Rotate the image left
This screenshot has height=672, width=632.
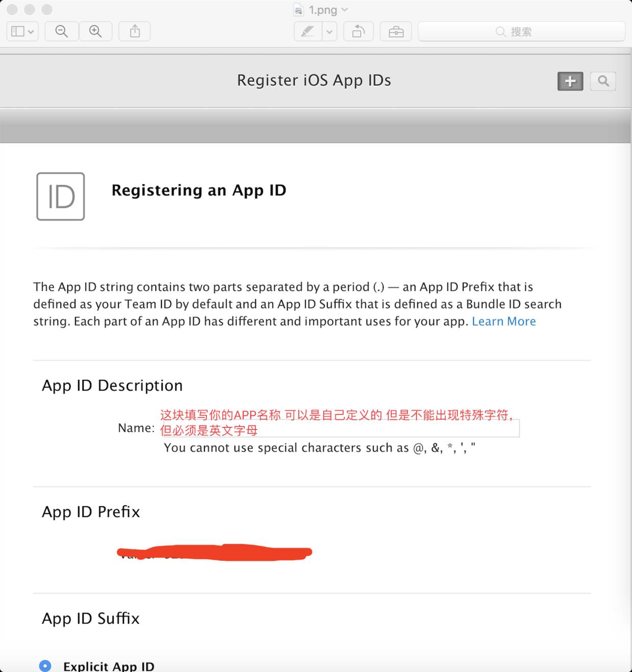(358, 32)
